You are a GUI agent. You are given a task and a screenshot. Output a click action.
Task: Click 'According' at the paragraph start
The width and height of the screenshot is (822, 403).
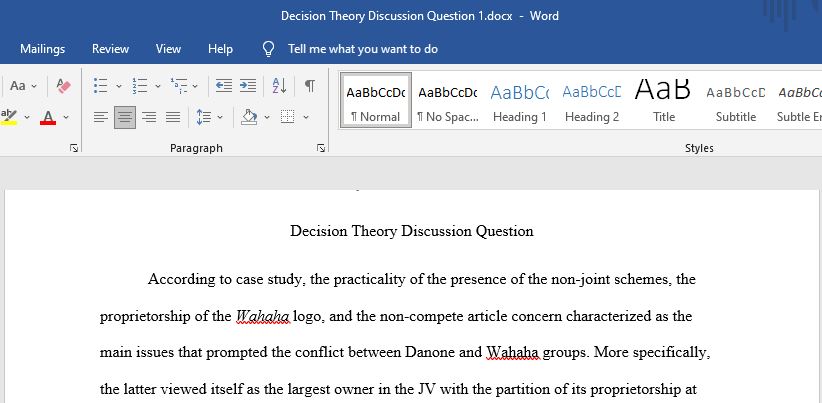[181, 280]
